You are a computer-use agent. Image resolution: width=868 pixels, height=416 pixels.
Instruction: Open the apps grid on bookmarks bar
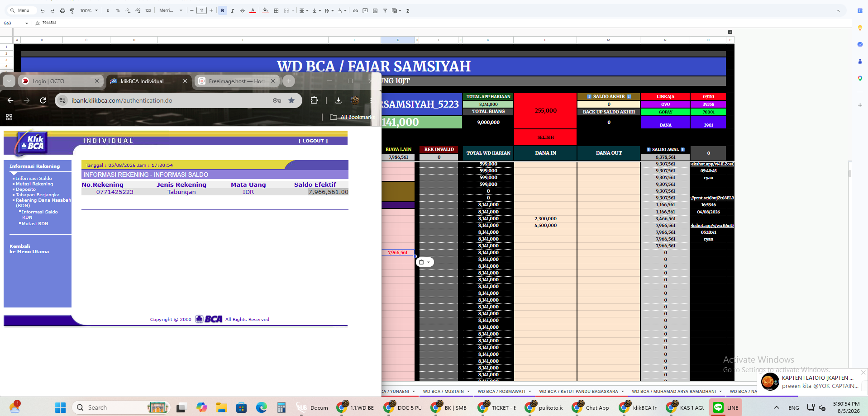pyautogui.click(x=9, y=117)
